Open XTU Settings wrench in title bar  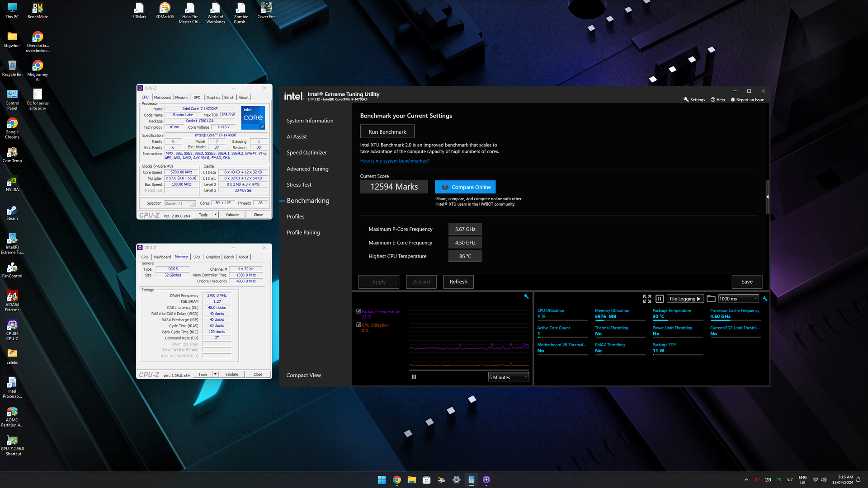pos(694,100)
